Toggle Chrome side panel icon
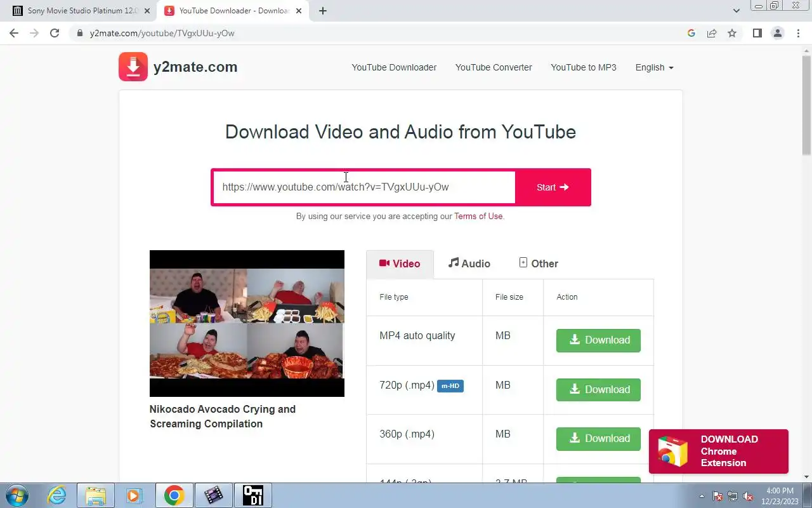The height and width of the screenshot is (508, 812). tap(757, 33)
